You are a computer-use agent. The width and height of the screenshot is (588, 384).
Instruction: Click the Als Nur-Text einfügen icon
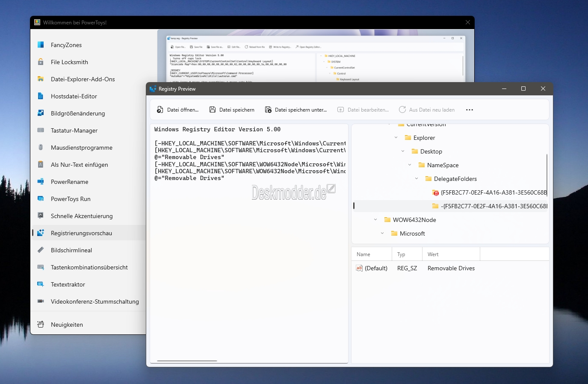point(41,164)
